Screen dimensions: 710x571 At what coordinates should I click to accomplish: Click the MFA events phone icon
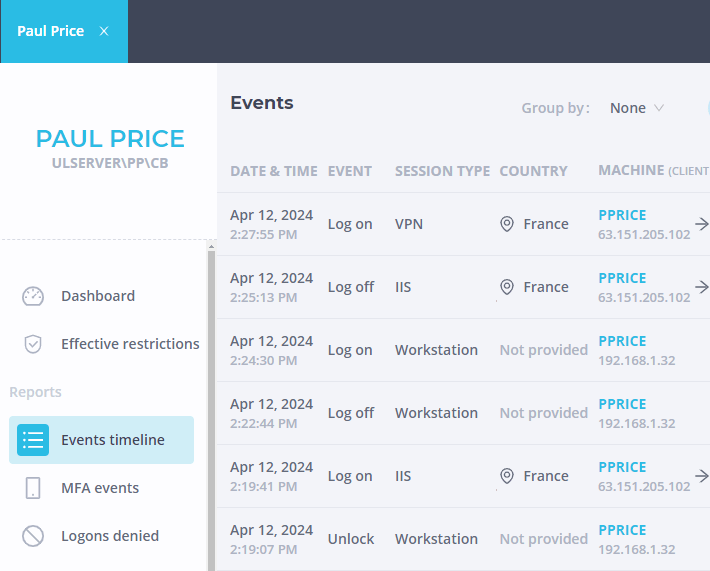[x=33, y=488]
